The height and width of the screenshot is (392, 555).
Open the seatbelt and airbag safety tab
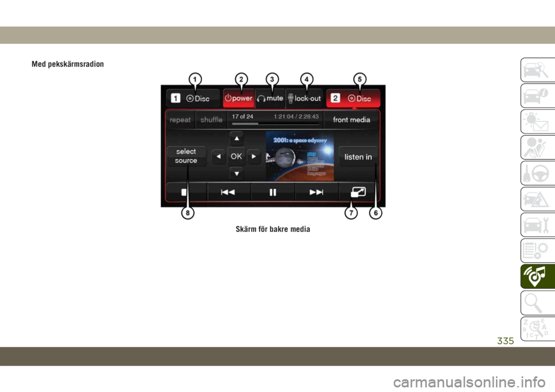(538, 147)
